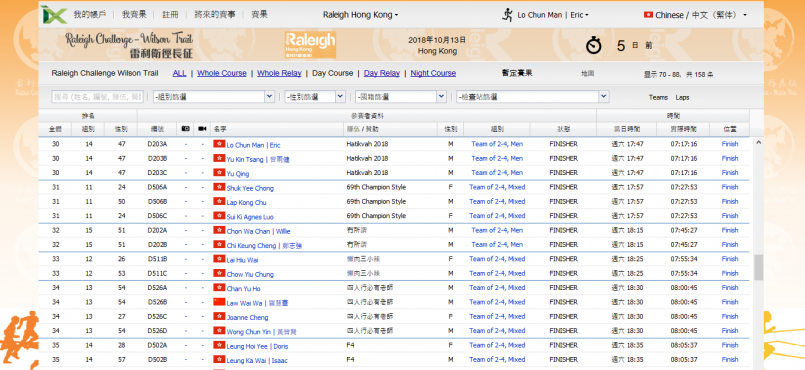Screen dimensions: 805x370
Task: Click the results table vertical scrollbar thumb
Action: coord(758,267)
